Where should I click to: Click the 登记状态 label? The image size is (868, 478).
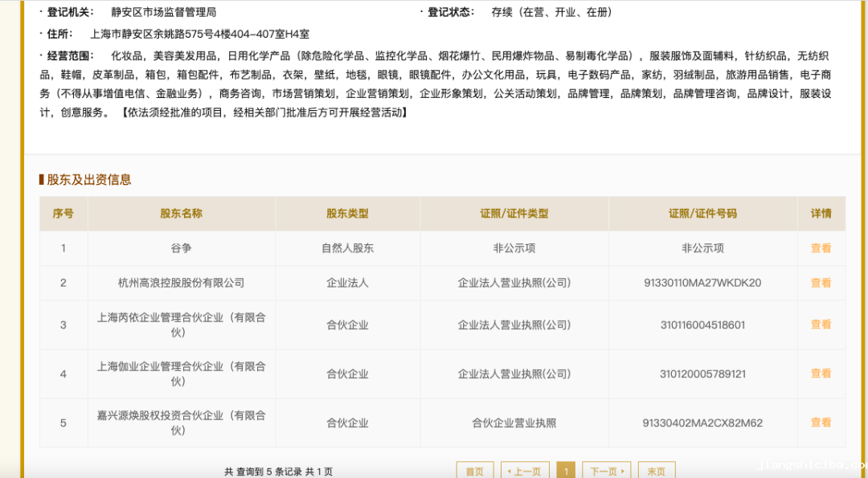coord(451,12)
